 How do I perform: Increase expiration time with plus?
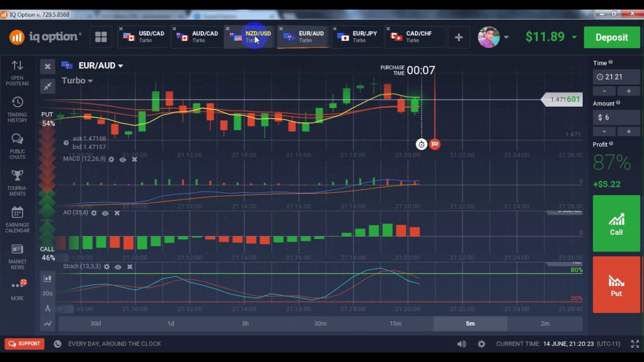click(628, 91)
